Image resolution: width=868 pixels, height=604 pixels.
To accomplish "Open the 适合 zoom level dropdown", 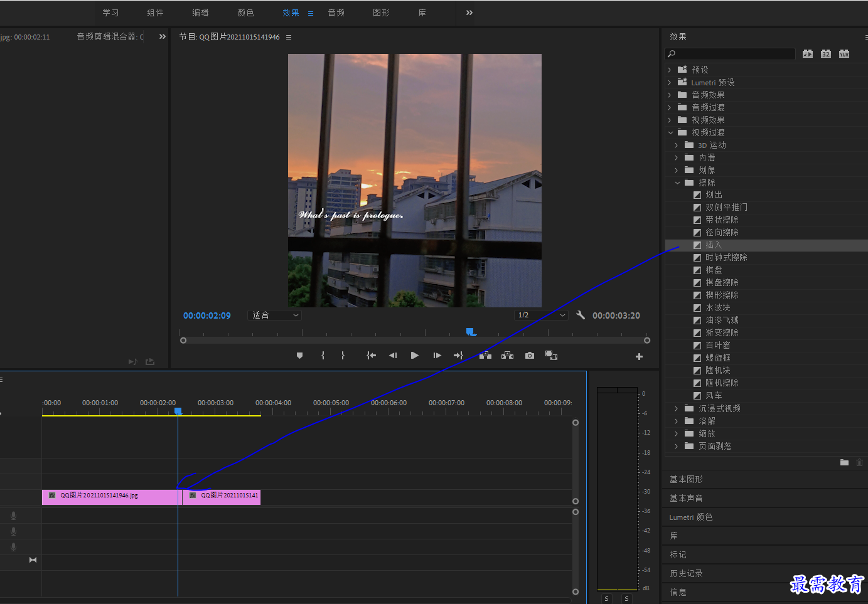I will 275,315.
